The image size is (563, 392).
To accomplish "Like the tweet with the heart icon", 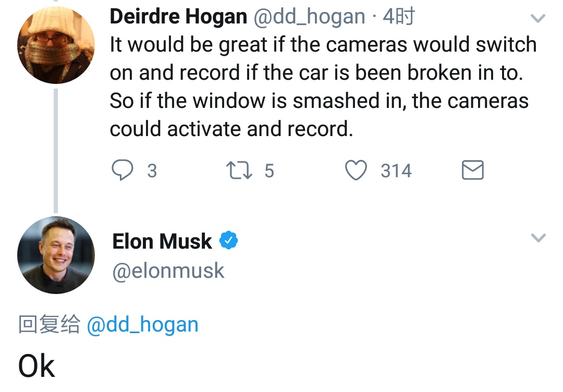I will (x=356, y=170).
